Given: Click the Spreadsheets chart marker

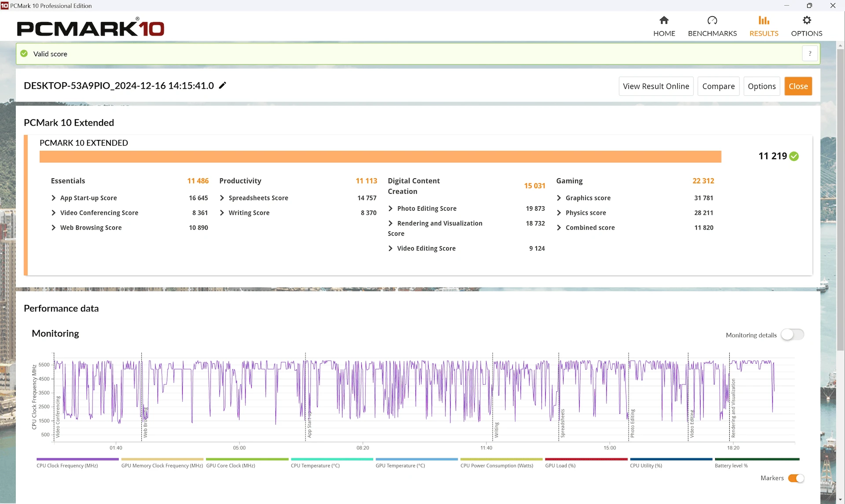Looking at the screenshot, I should (562, 423).
